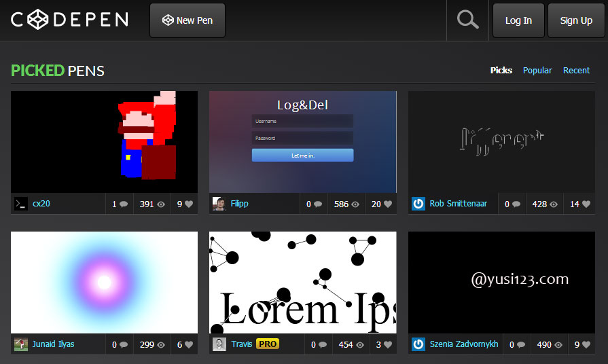Open the Junaid Ilyas author link
The height and width of the screenshot is (364, 608).
[x=53, y=344]
